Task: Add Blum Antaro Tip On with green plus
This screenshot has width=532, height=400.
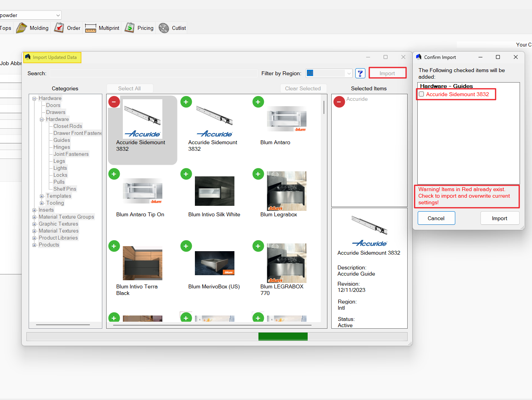Action: pos(114,174)
